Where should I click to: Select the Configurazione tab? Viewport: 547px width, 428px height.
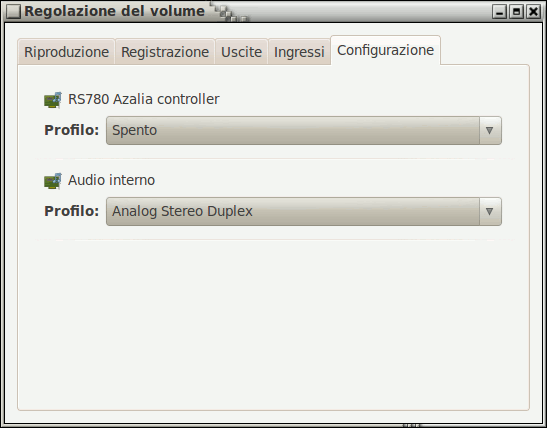(x=385, y=50)
